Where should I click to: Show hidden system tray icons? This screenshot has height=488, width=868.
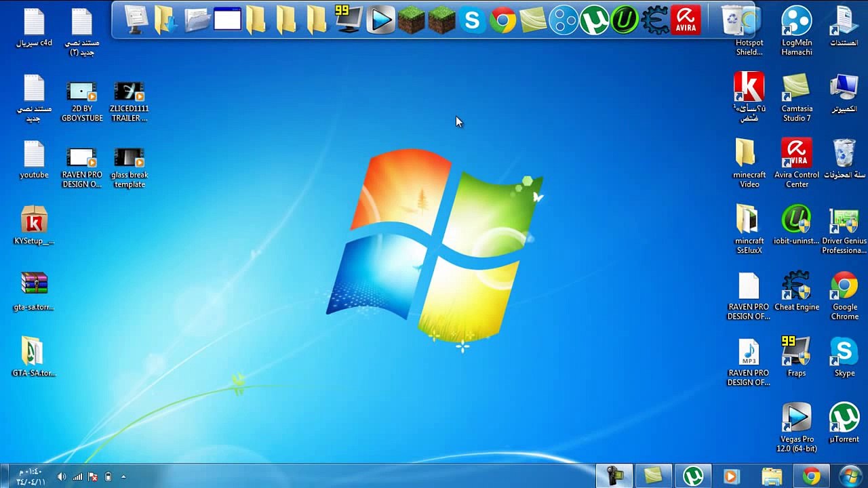click(x=123, y=476)
